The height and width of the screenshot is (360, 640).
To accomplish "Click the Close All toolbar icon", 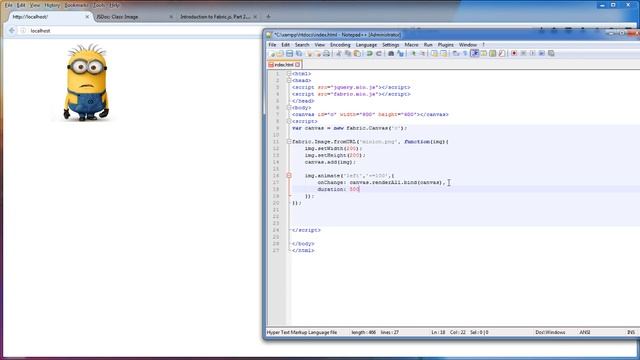I will (x=318, y=53).
